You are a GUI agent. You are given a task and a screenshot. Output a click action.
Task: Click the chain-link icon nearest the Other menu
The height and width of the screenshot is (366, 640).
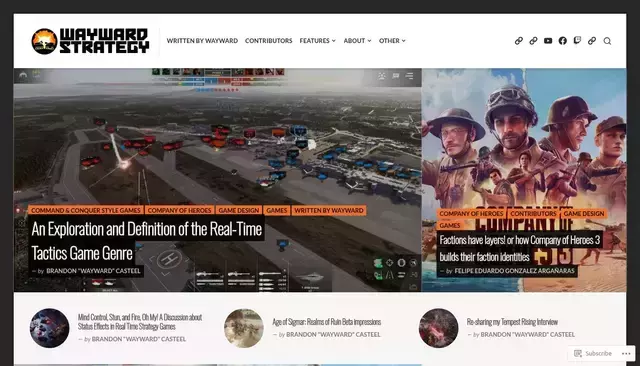(x=518, y=41)
